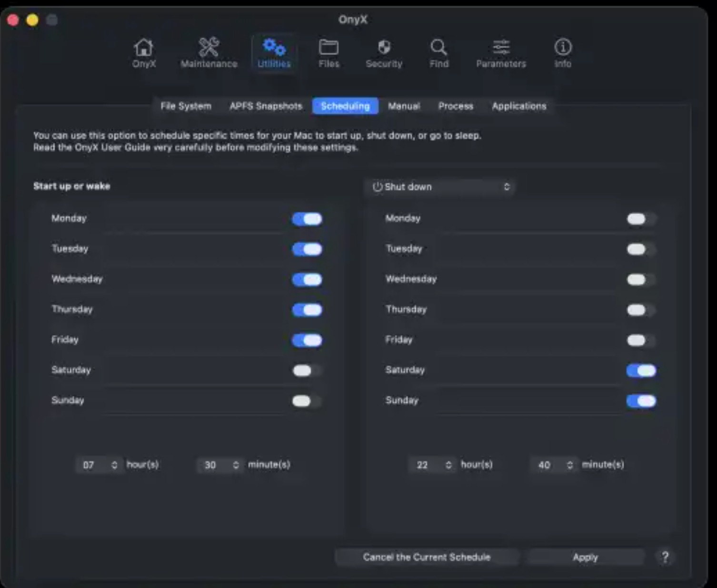The height and width of the screenshot is (588, 717).
Task: Minimize the OnyX window
Action: click(x=32, y=20)
